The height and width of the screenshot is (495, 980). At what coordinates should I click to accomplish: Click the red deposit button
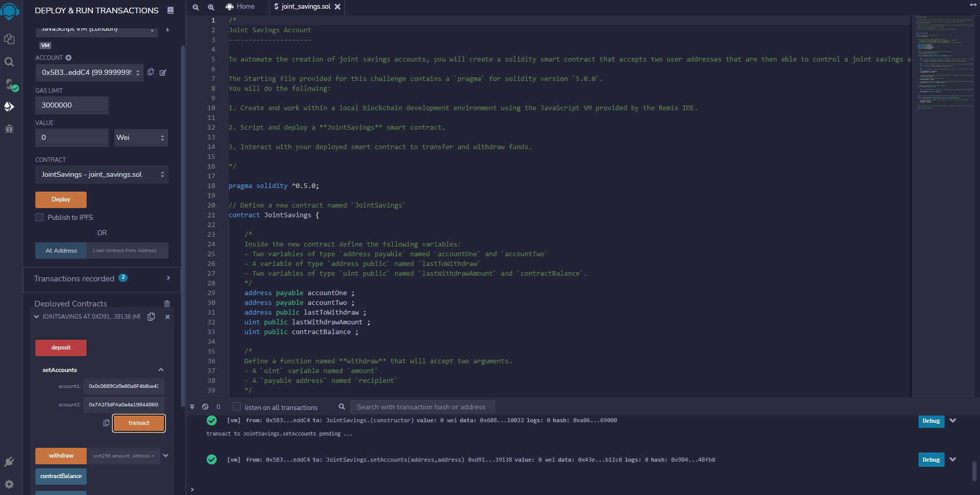tap(61, 347)
